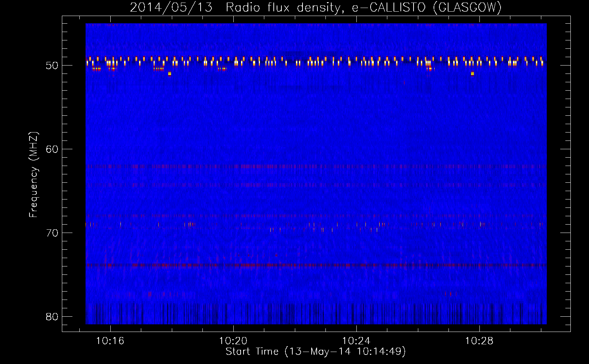The image size is (589, 364).
Task: Click the 70 frequency tick label
Action: click(x=52, y=233)
